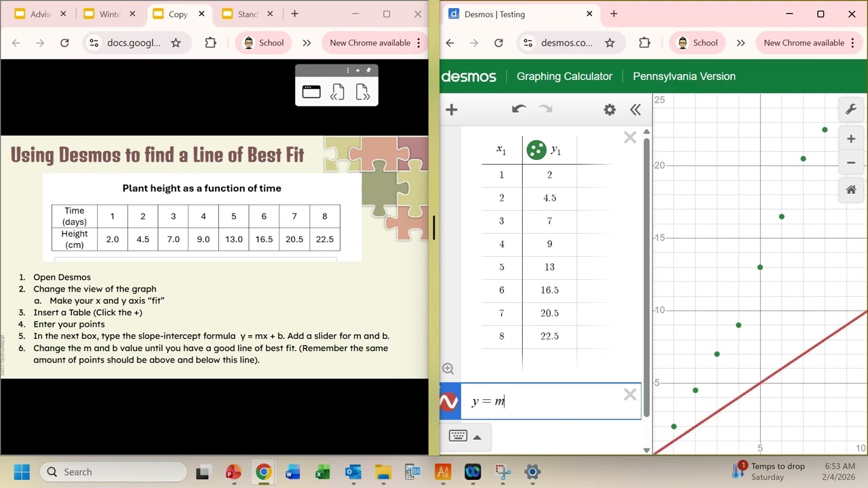Open a new tab in Desmos window
Viewport: 868px width, 488px height.
614,14
